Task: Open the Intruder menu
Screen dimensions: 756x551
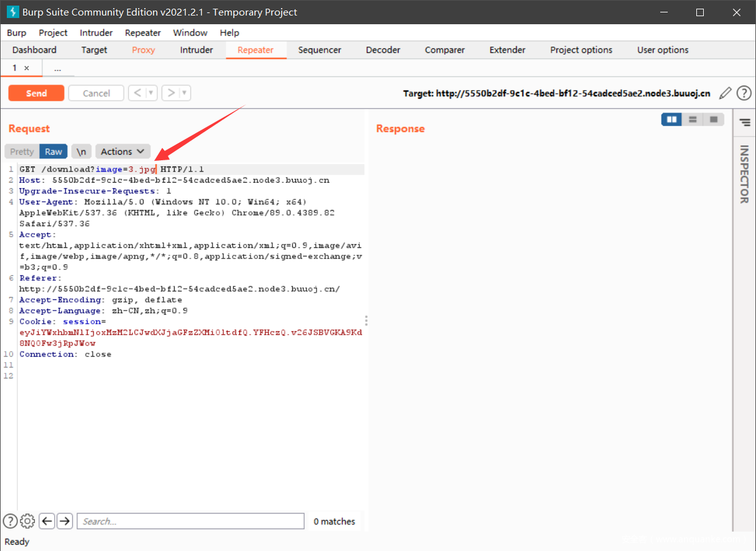Action: click(x=96, y=33)
